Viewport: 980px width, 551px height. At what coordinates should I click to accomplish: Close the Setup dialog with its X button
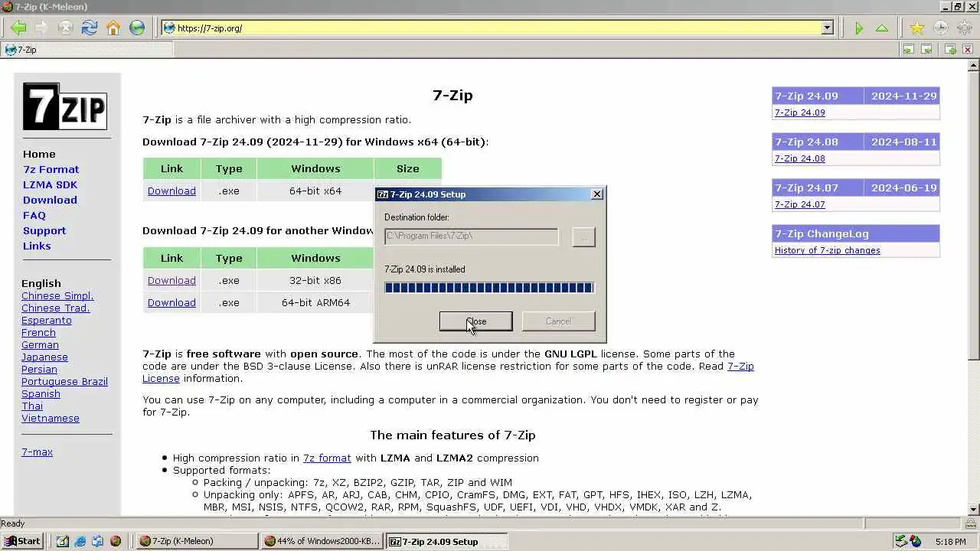click(597, 194)
